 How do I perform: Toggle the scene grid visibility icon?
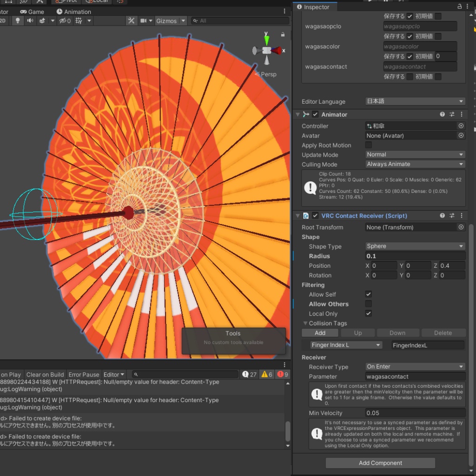(79, 21)
